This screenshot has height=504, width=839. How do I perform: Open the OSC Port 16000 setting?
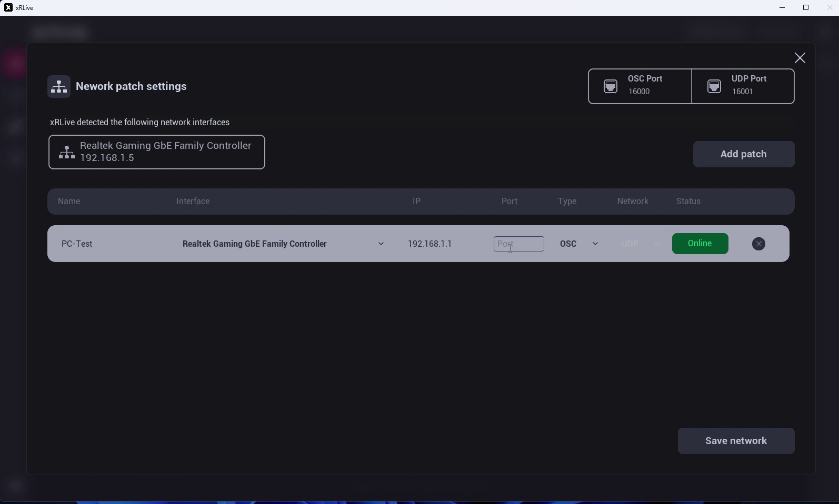pos(640,86)
